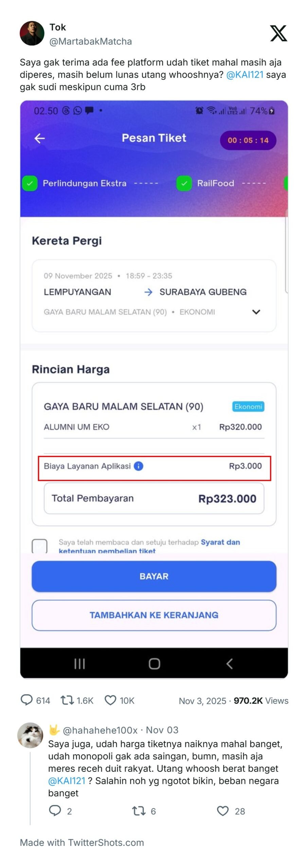This screenshot has width=307, height=868.
Task: Click the Syarat dan ketentuan pembelian tiket link
Action: click(221, 542)
